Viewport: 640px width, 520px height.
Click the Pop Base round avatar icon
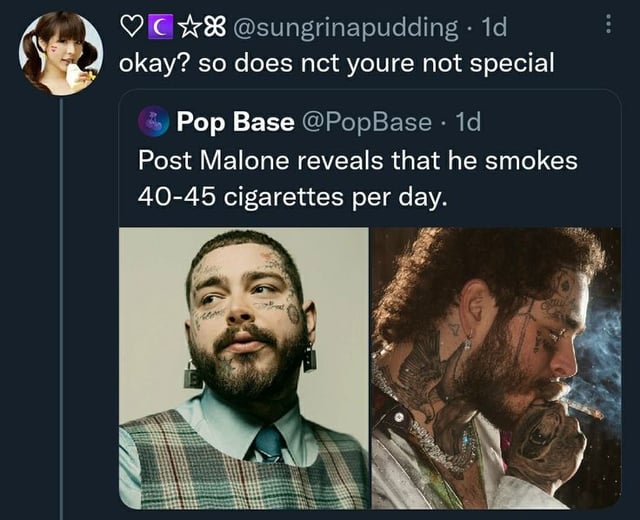(x=152, y=123)
